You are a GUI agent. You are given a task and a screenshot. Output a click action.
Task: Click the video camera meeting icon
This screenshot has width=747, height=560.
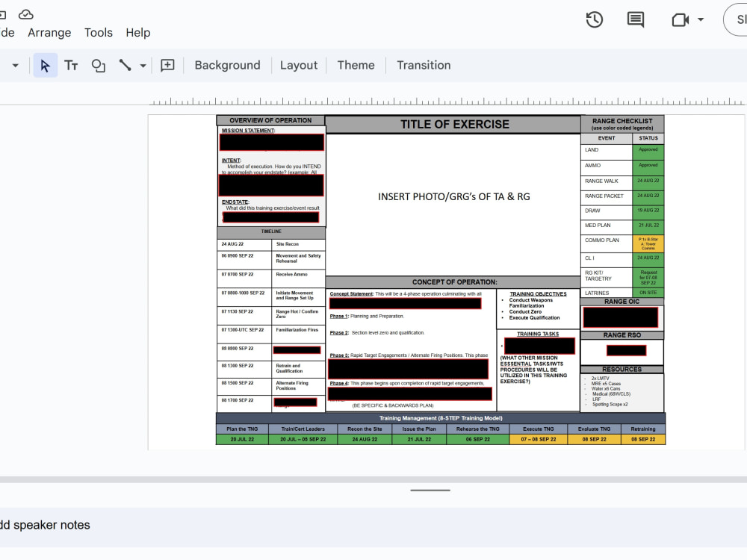[x=681, y=20]
